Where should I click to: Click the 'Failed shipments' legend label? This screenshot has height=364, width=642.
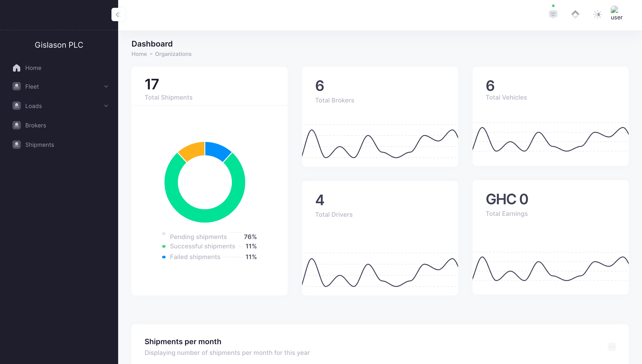[x=195, y=257]
